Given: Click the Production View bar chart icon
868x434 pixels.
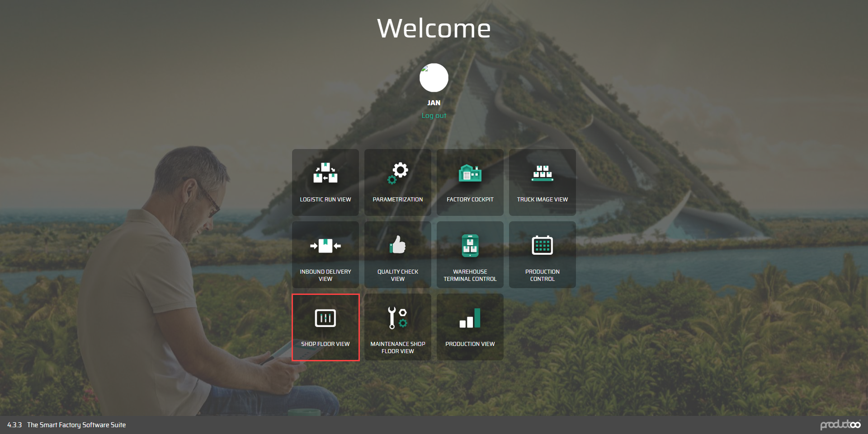Looking at the screenshot, I should tap(470, 318).
